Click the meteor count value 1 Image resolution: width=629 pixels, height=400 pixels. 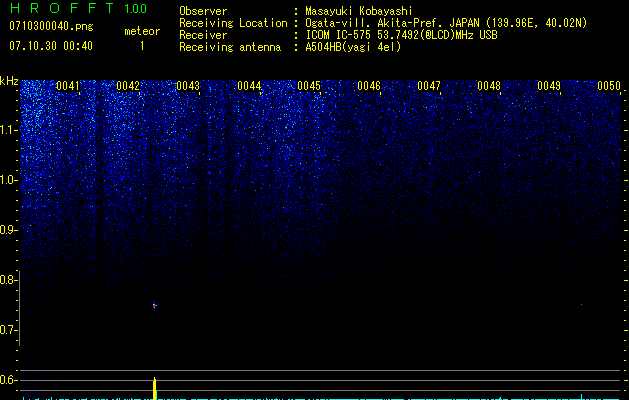coord(142,46)
